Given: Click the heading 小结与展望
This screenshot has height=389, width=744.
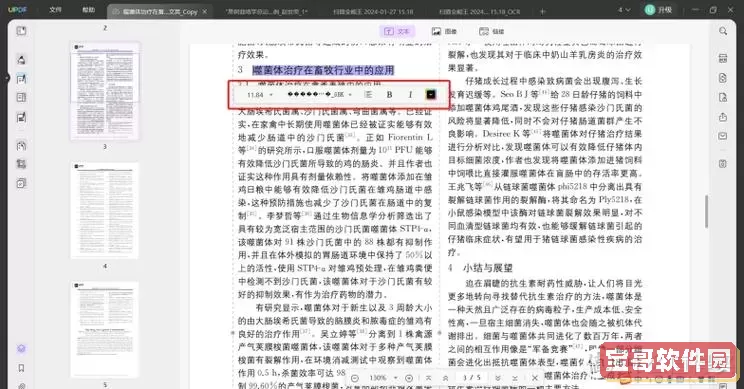Looking at the screenshot, I should 488,268.
